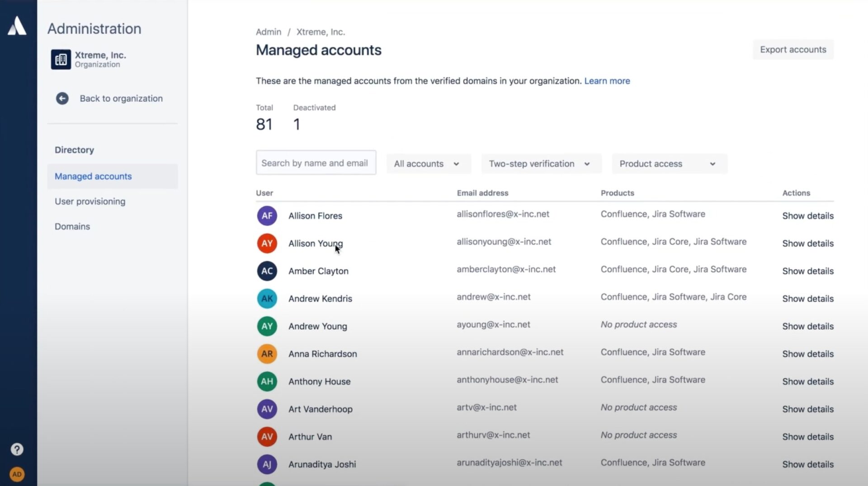Image resolution: width=868 pixels, height=486 pixels.
Task: Open User provisioning in the sidebar
Action: 90,201
